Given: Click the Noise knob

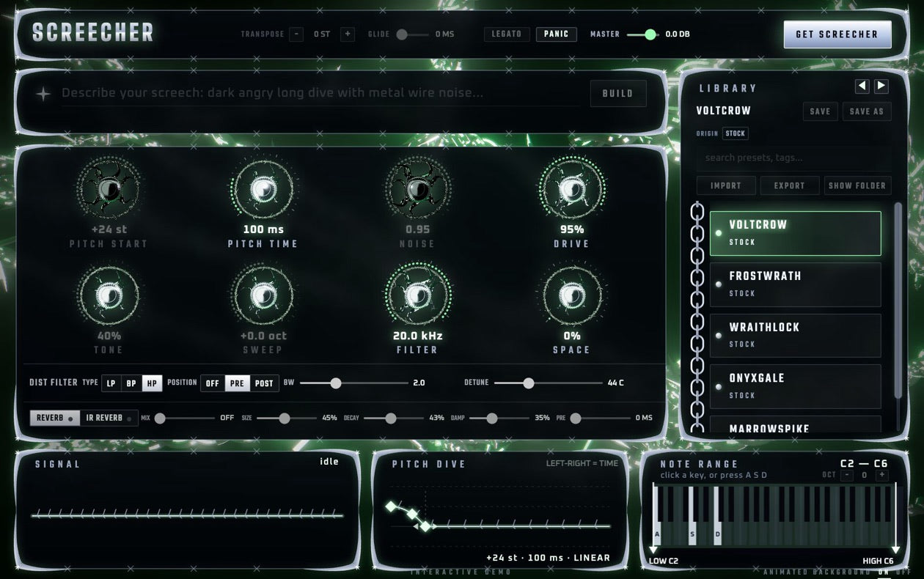Looking at the screenshot, I should [417, 190].
